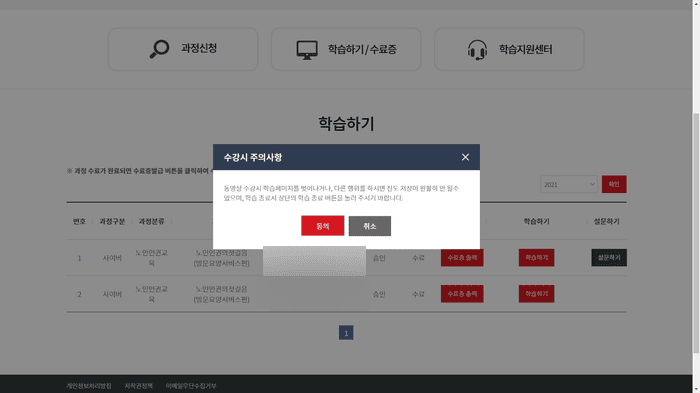Click 노인인권의첫걸음 course name in row 1
Screen dimensions: 700x393
tap(221, 258)
